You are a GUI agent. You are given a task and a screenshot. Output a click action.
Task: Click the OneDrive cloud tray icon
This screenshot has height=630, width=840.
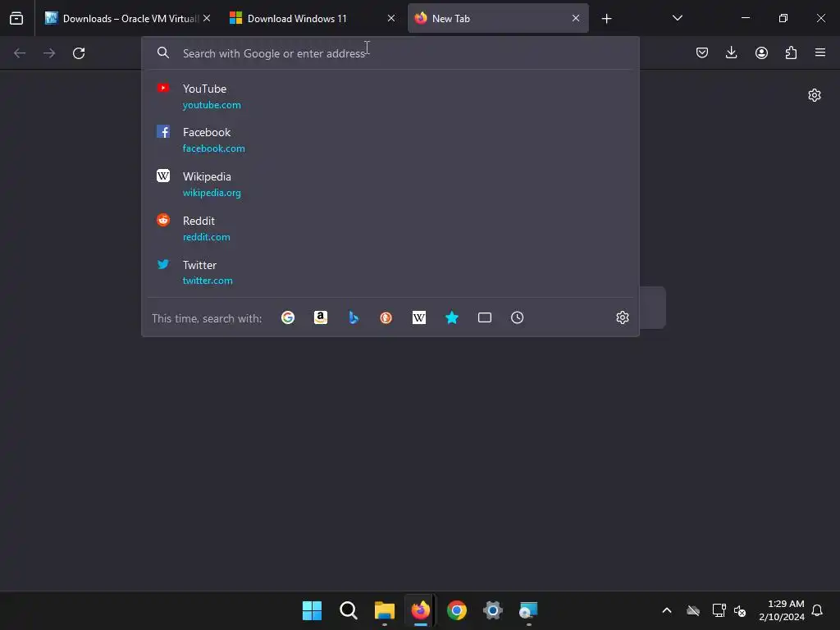693,610
